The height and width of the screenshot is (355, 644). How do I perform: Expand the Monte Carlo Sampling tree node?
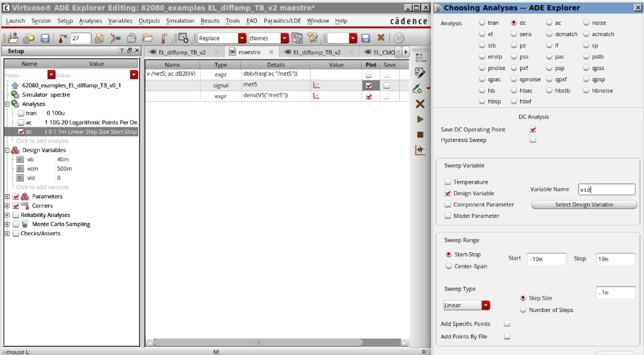(7, 224)
